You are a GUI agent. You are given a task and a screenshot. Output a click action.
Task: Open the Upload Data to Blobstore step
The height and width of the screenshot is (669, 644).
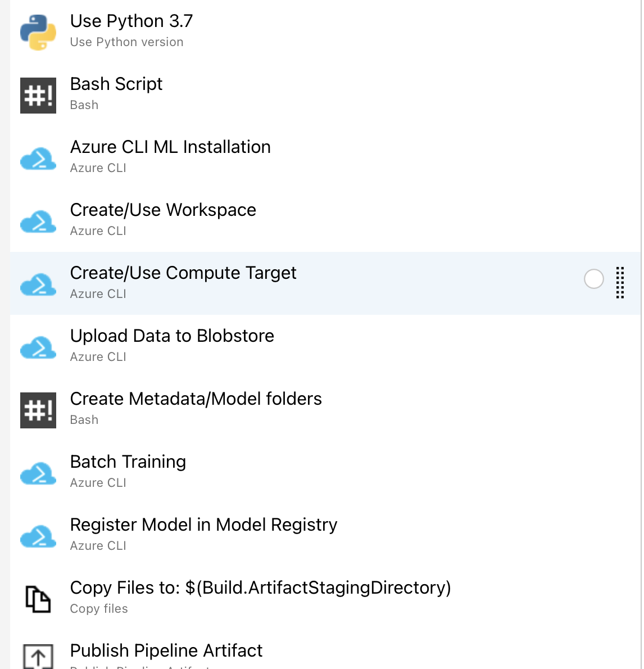point(172,336)
